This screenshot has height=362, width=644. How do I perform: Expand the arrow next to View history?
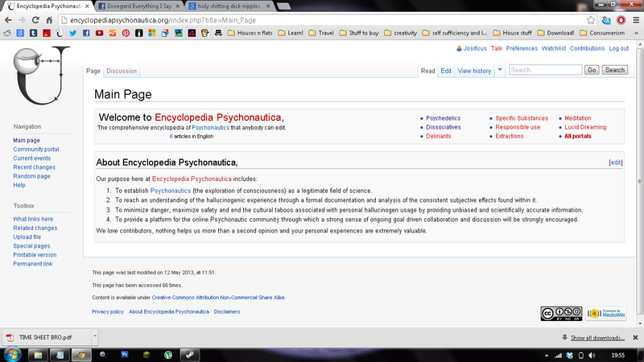pyautogui.click(x=500, y=70)
